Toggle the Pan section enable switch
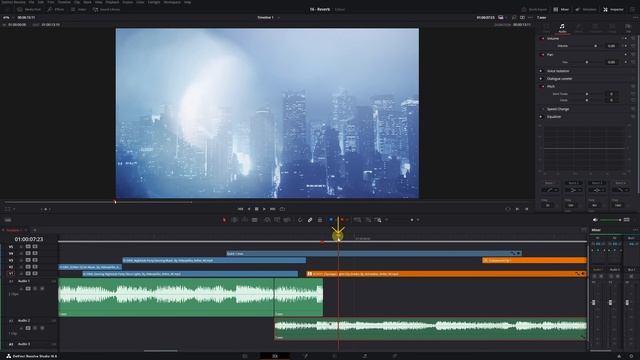The width and height of the screenshot is (640, 360). click(x=542, y=54)
